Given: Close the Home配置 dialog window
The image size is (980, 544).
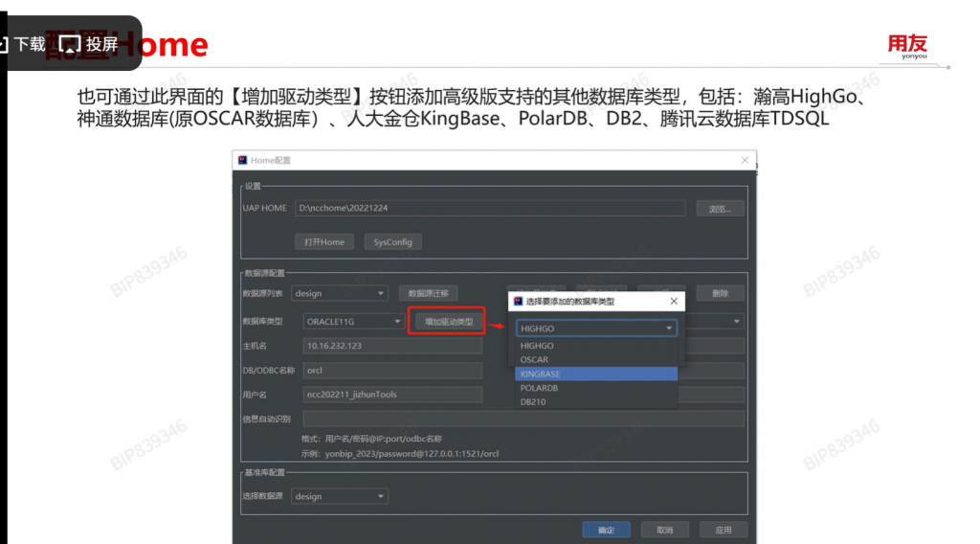Looking at the screenshot, I should point(745,160).
